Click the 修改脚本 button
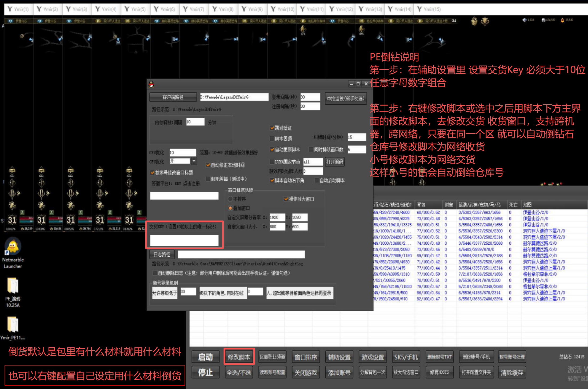This screenshot has height=389, width=588. pyautogui.click(x=239, y=357)
